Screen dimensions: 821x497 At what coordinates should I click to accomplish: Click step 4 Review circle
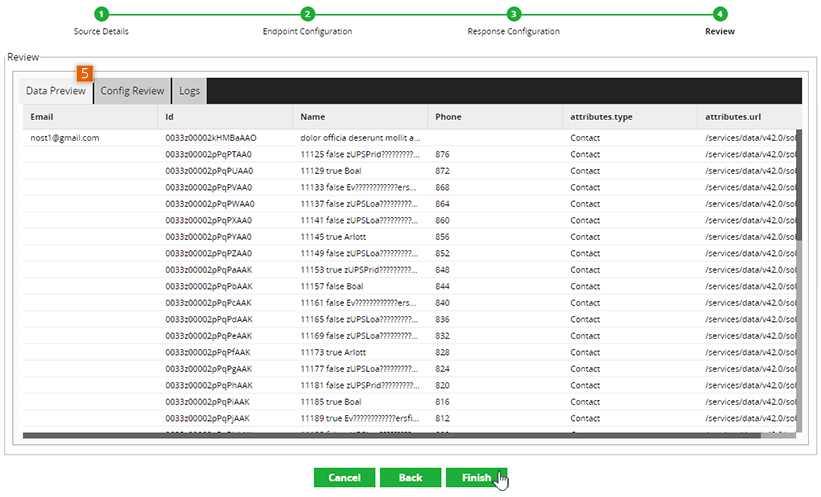[x=720, y=14]
